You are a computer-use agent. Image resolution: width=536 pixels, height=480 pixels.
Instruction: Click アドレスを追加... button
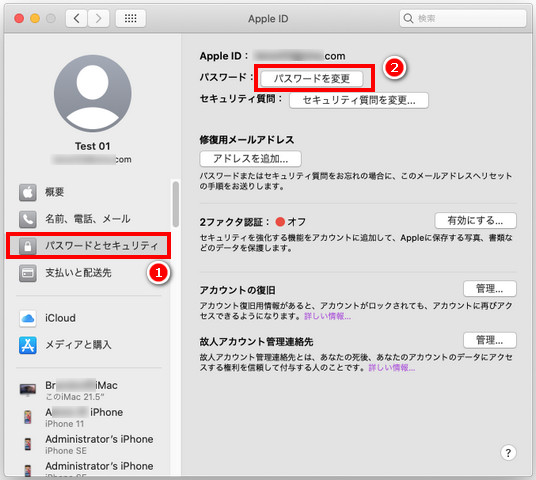(x=250, y=159)
